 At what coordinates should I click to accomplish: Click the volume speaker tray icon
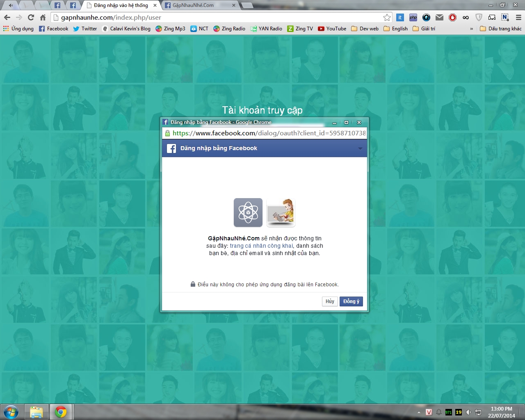click(468, 412)
